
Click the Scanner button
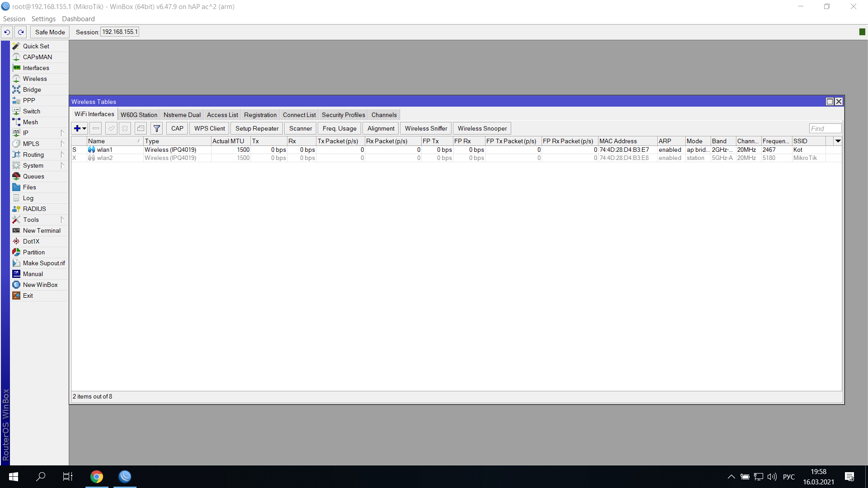pyautogui.click(x=300, y=128)
